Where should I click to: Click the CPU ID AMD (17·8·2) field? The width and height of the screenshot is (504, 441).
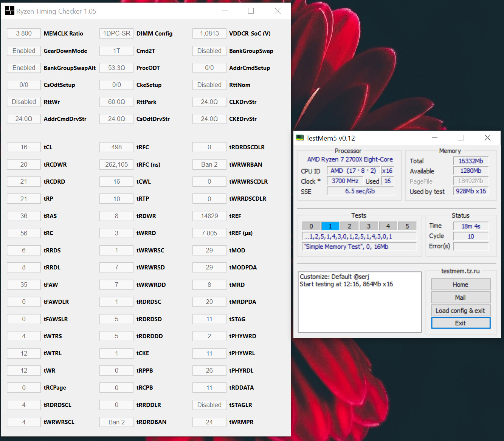(353, 171)
